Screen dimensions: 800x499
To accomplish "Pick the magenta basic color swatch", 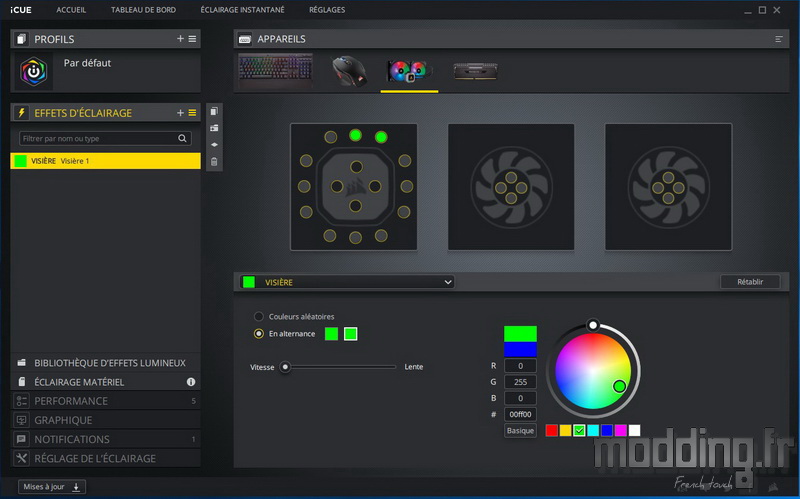I will 620,431.
